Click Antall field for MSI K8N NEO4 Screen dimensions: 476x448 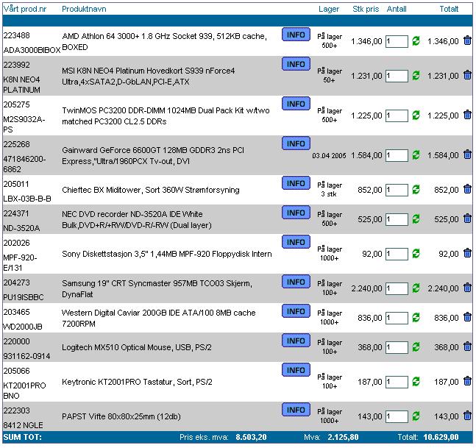point(397,76)
